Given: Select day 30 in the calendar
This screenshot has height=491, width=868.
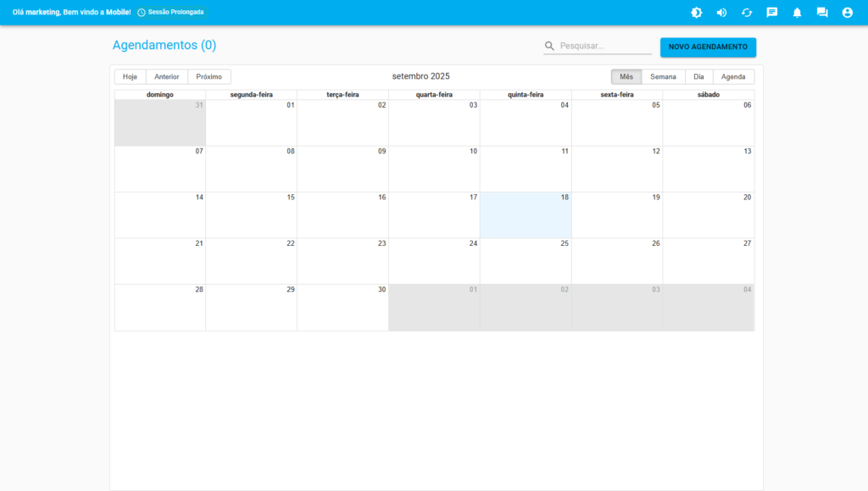Looking at the screenshot, I should (x=342, y=307).
